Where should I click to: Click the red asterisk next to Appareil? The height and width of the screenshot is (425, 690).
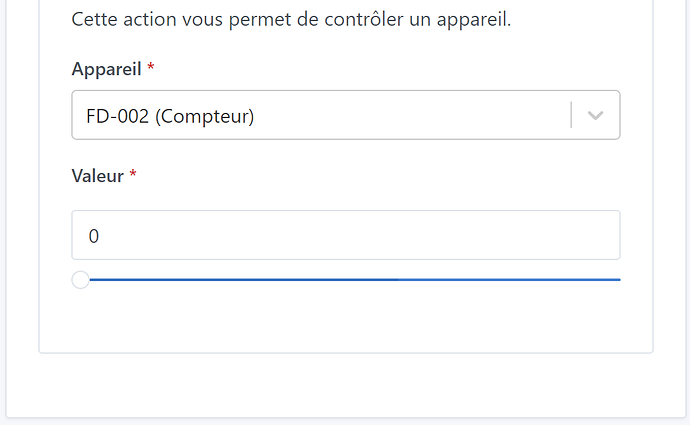pos(151,69)
